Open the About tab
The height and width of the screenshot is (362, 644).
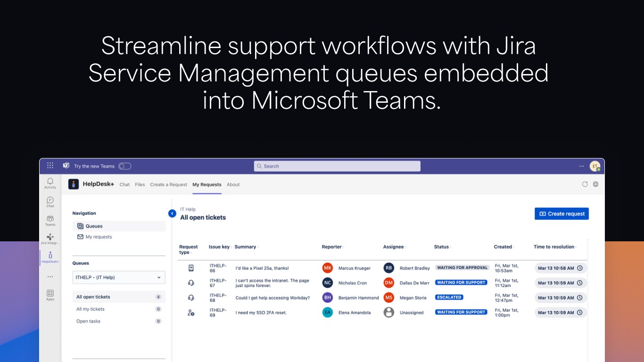point(233,185)
